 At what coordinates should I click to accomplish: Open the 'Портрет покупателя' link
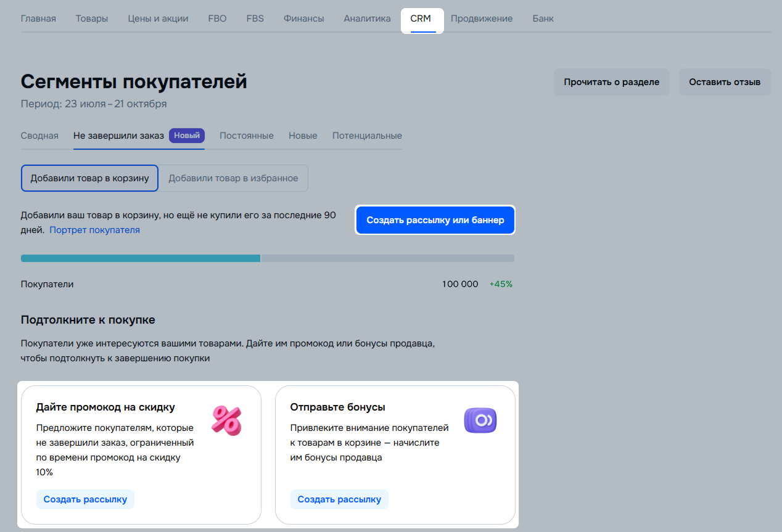94,230
